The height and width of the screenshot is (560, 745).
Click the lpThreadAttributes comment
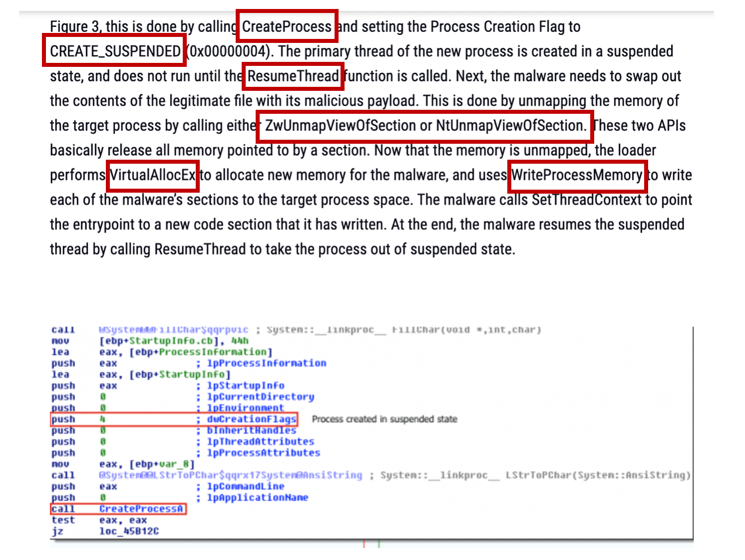coord(260,442)
